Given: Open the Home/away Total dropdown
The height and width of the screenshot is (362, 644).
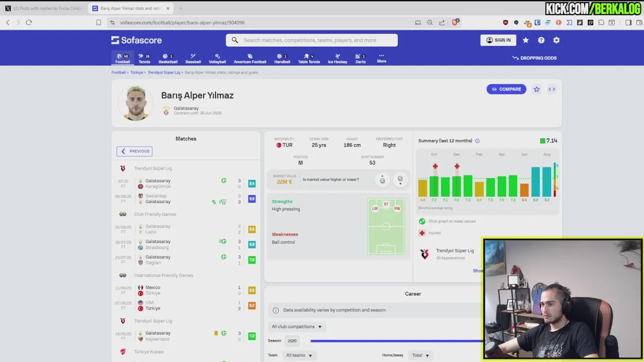Looking at the screenshot, I should pyautogui.click(x=420, y=355).
